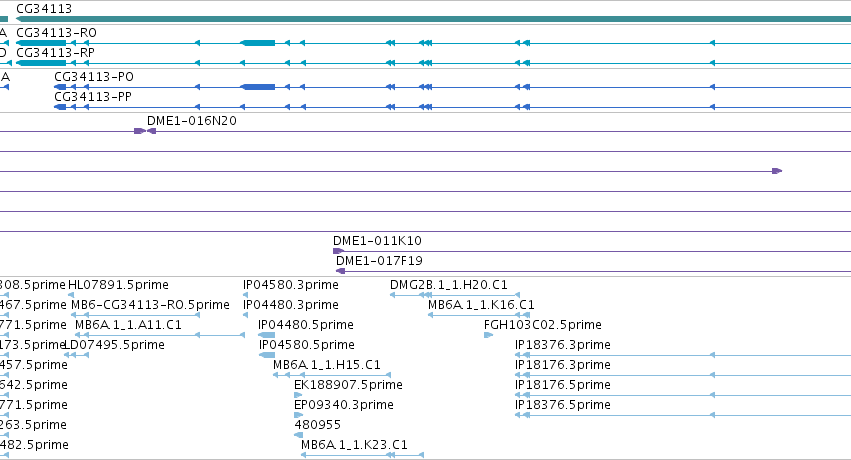Select the DME1-017F19 clone label
This screenshot has height=460, width=851.
tap(379, 260)
